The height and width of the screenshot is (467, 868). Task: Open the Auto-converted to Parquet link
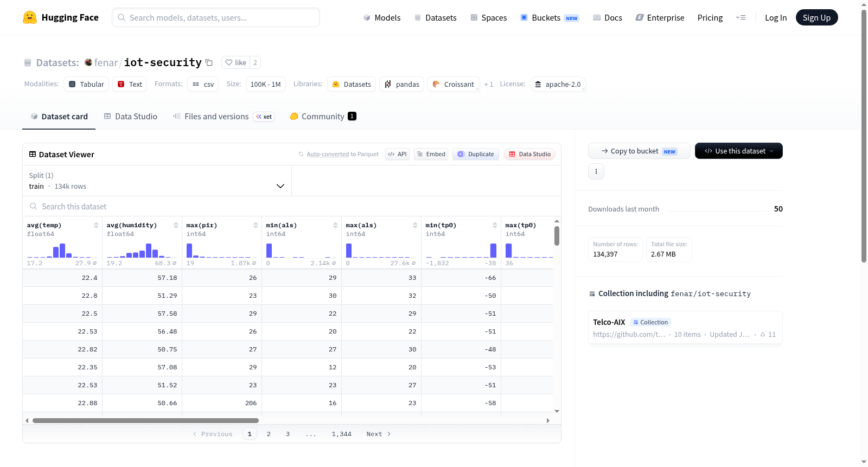[x=328, y=154]
